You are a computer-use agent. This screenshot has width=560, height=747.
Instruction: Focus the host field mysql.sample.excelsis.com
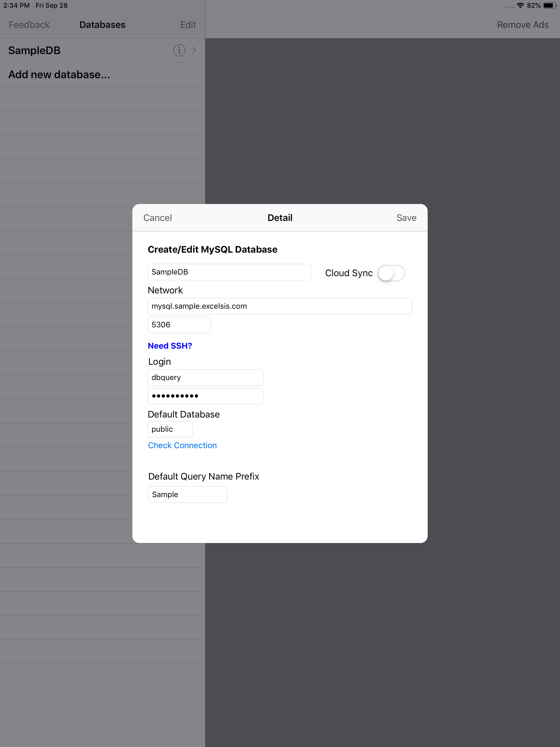coord(280,306)
